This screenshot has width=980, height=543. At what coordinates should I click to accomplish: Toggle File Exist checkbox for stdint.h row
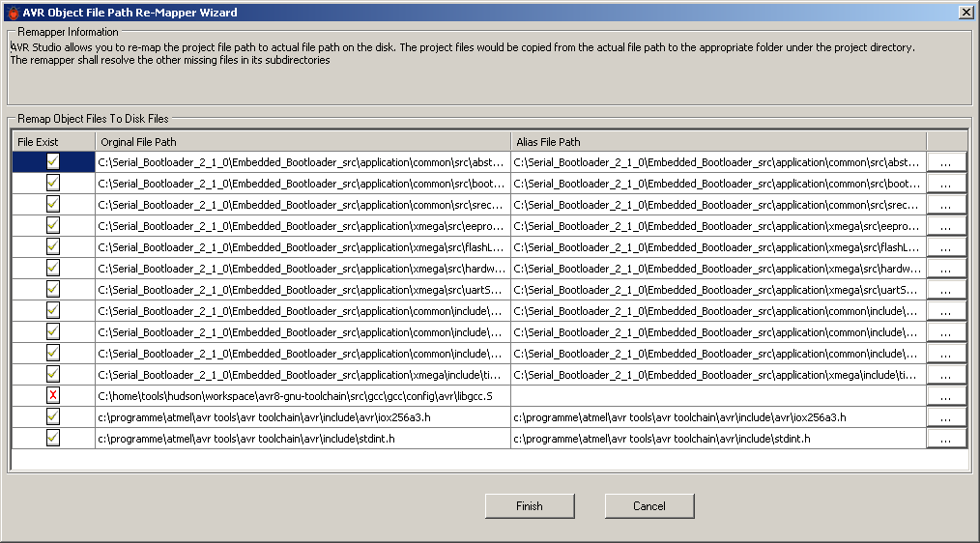53,438
